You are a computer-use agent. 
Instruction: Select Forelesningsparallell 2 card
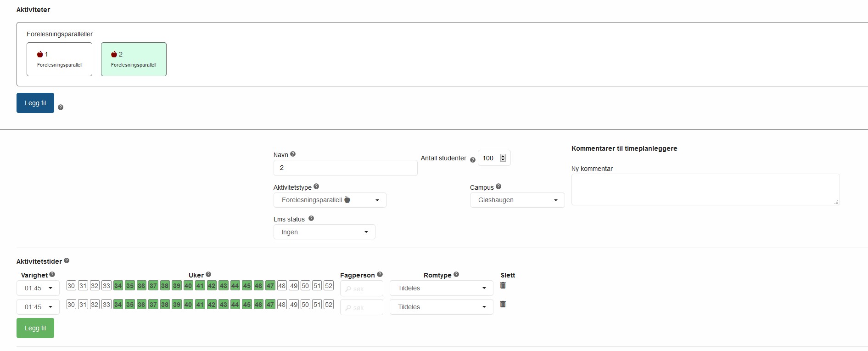coord(134,59)
